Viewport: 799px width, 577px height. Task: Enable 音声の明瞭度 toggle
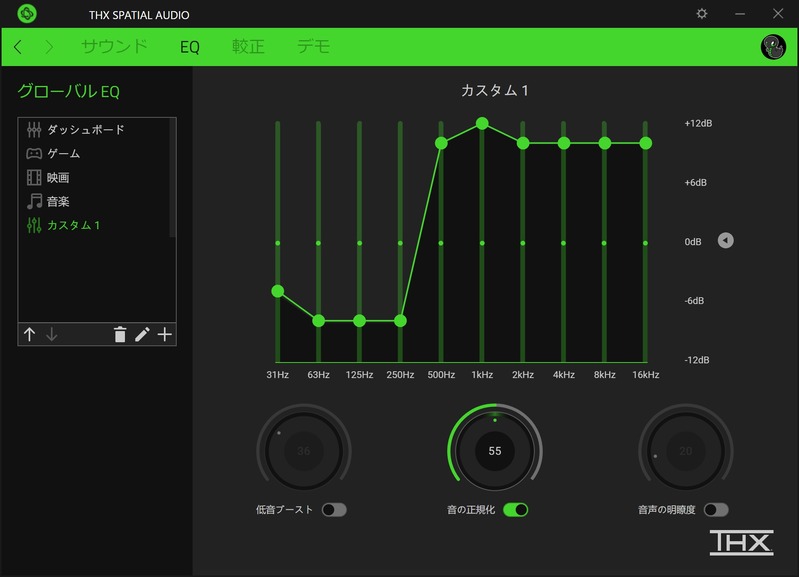pyautogui.click(x=716, y=510)
